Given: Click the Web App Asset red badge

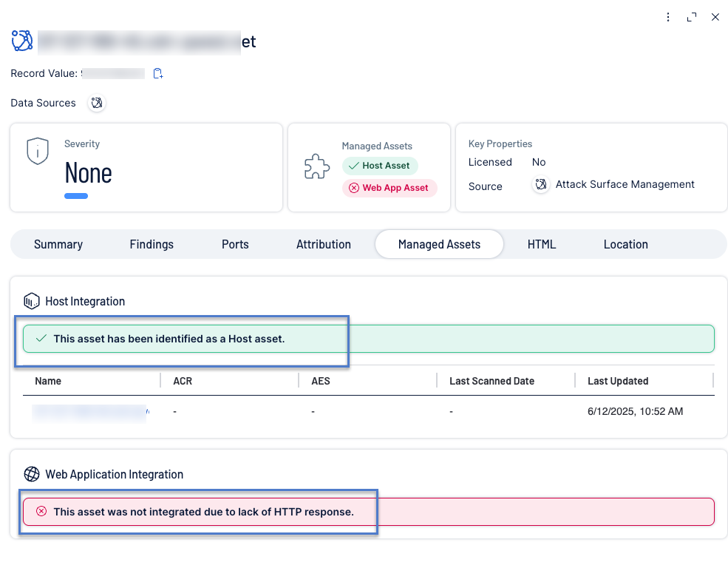Looking at the screenshot, I should coord(389,188).
